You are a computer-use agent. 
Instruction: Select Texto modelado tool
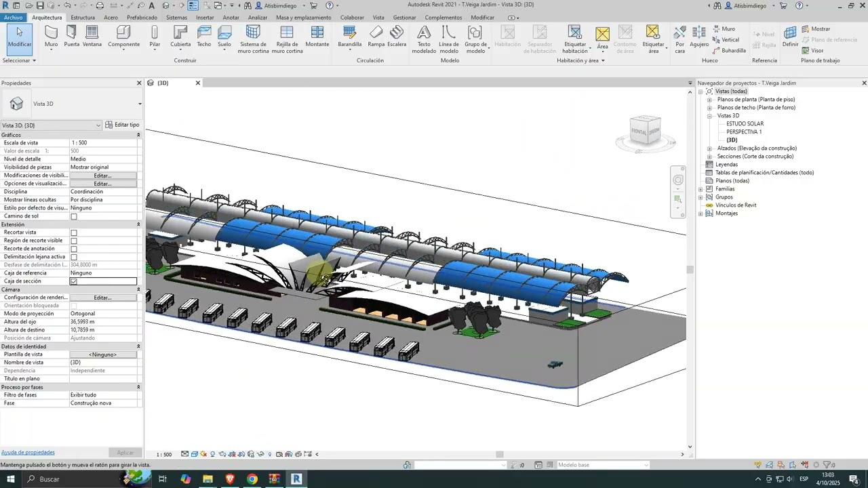[424, 39]
